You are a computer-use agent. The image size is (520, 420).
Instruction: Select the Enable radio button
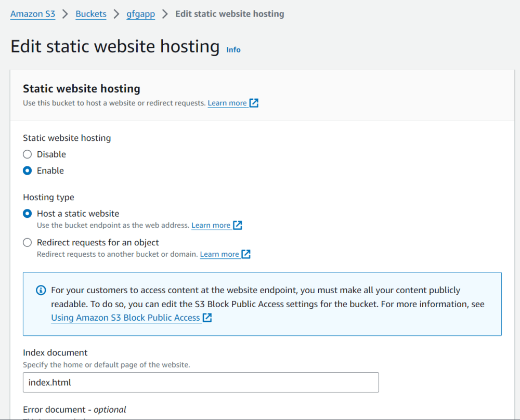(28, 170)
